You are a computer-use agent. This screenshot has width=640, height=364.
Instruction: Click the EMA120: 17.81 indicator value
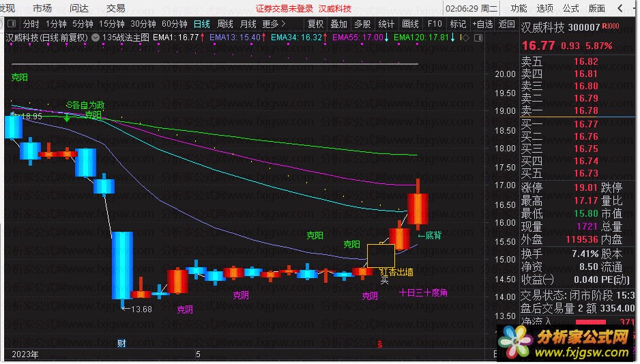coord(424,38)
